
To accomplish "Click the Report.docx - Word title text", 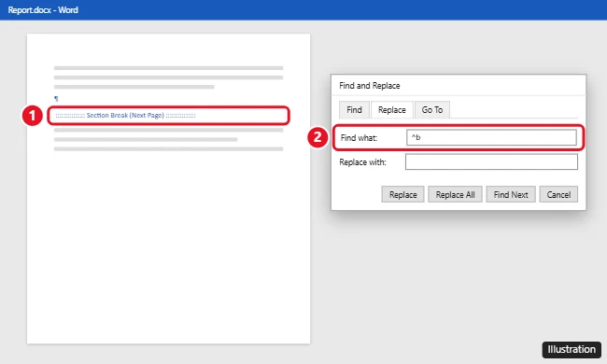I will [x=43, y=9].
